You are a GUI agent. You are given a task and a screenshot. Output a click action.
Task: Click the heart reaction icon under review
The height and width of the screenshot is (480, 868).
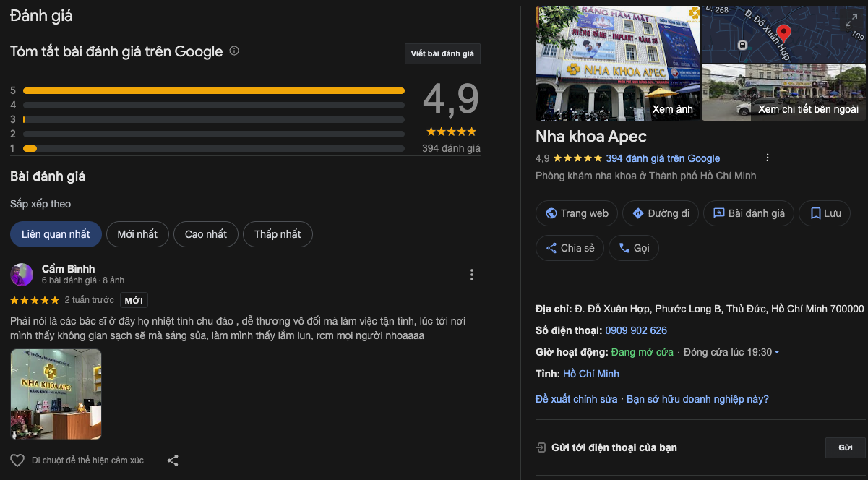tap(17, 460)
